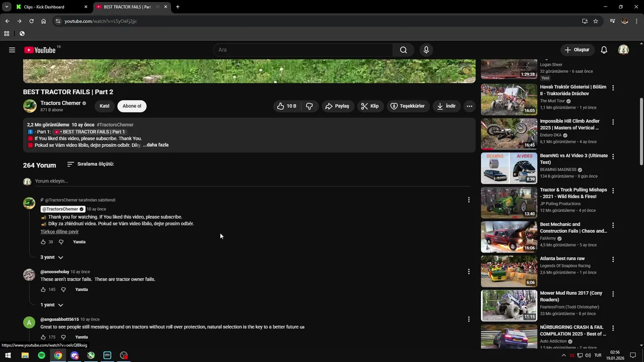Open options menu for angusabbott5615 comment
This screenshot has height=362, width=644.
pyautogui.click(x=469, y=319)
